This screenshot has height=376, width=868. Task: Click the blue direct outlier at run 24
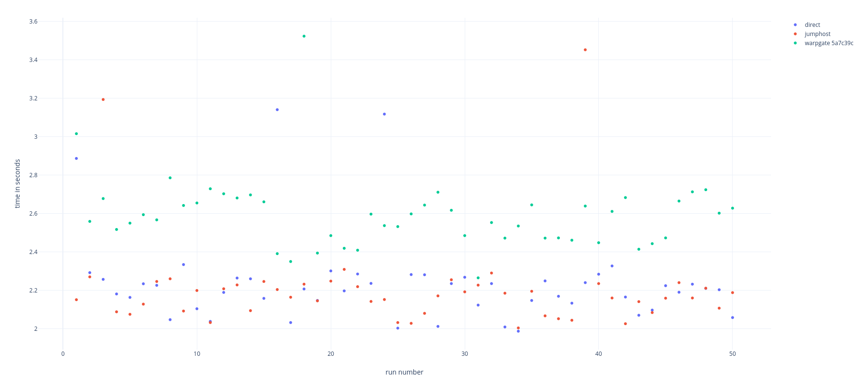tap(384, 114)
